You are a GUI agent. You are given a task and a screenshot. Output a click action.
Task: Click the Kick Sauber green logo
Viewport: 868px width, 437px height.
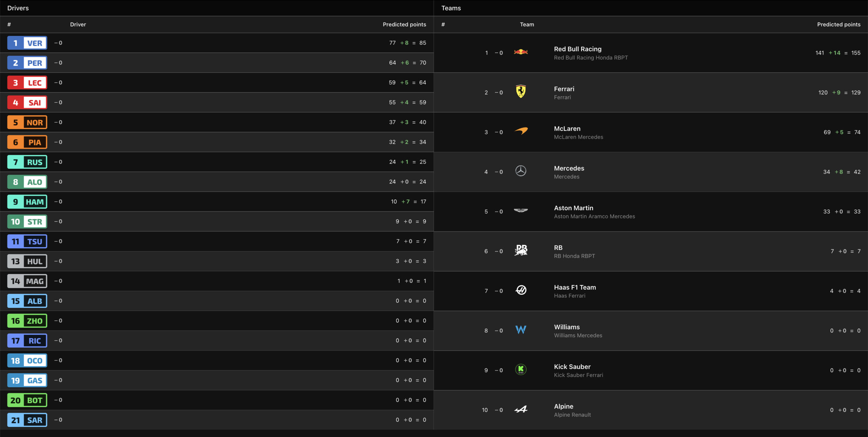[521, 369]
